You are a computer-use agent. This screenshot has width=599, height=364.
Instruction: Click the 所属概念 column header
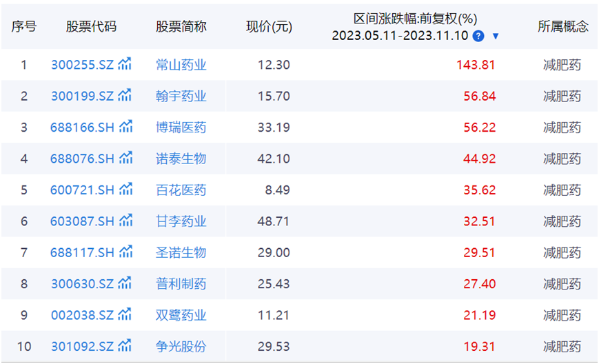(563, 27)
